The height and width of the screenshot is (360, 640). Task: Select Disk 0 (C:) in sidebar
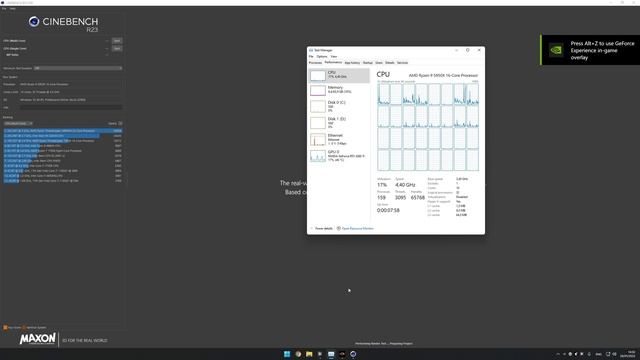click(339, 106)
